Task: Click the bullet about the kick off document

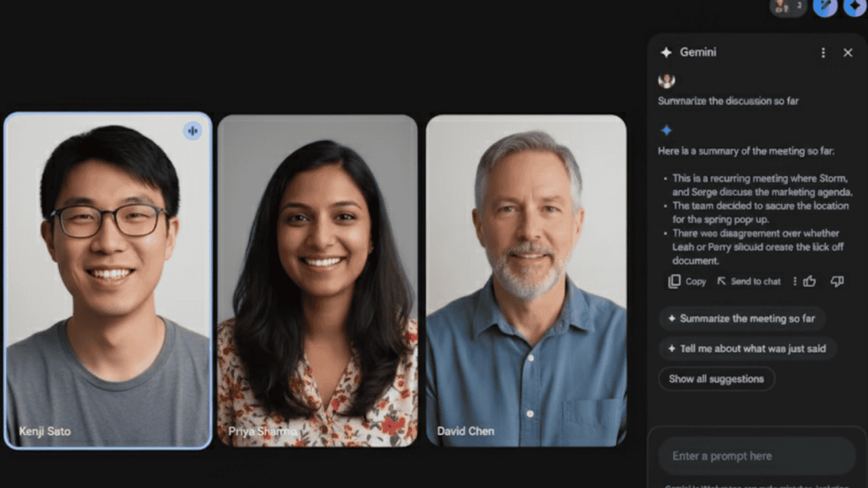Action: (x=758, y=247)
